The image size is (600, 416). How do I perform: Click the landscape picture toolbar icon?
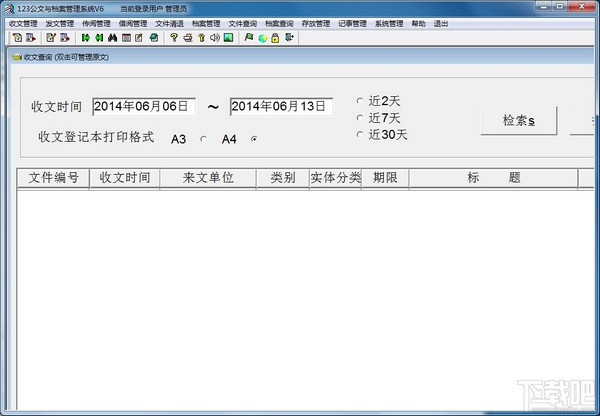[228, 38]
